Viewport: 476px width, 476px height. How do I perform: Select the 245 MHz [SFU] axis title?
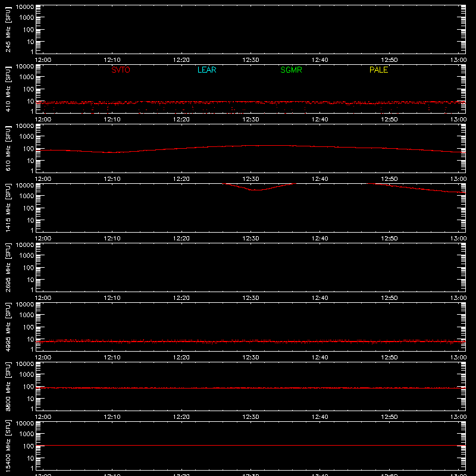[8, 29]
